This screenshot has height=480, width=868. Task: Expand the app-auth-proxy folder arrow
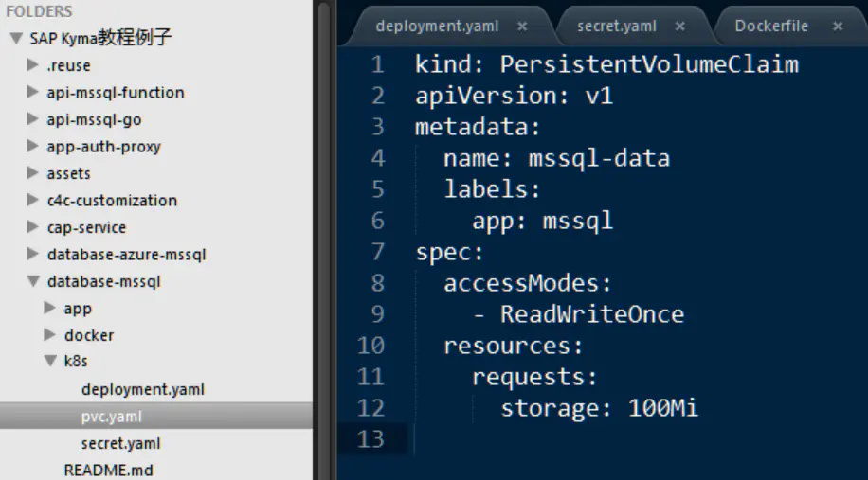tap(32, 146)
